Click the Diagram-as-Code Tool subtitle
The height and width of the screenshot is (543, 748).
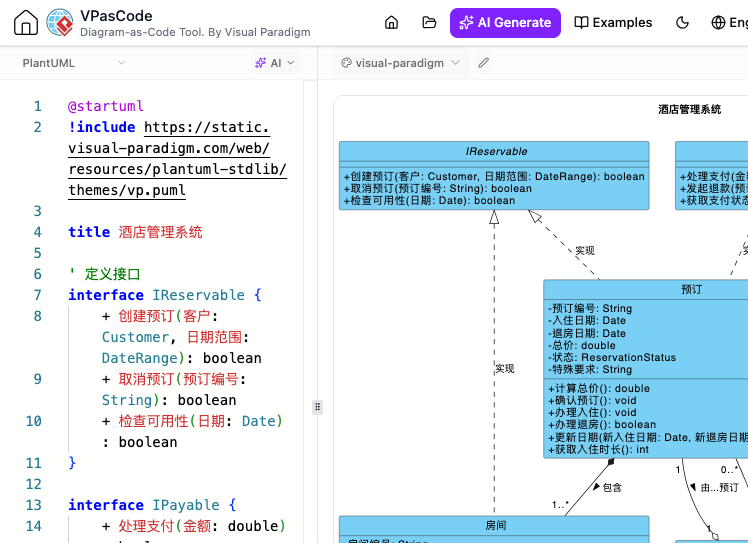tap(195, 32)
